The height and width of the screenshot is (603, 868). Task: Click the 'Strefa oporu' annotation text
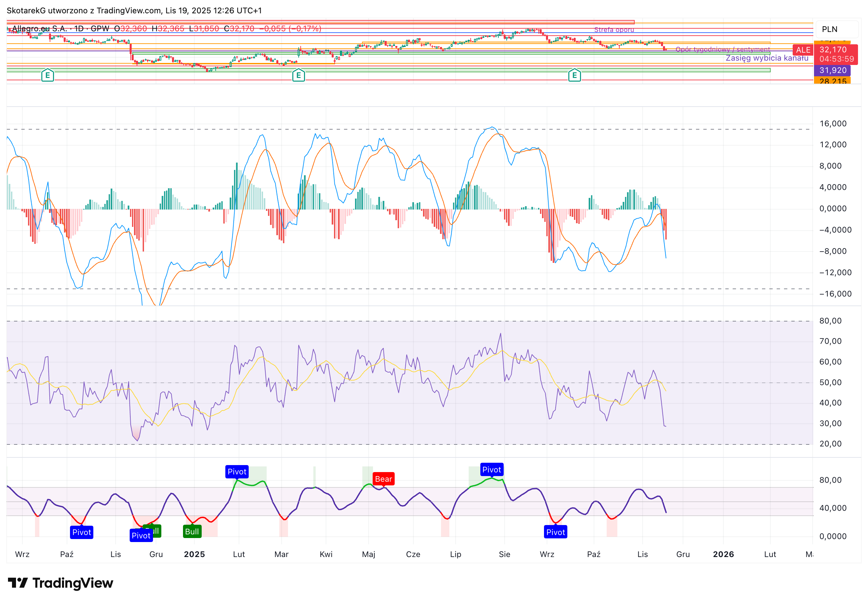point(614,29)
